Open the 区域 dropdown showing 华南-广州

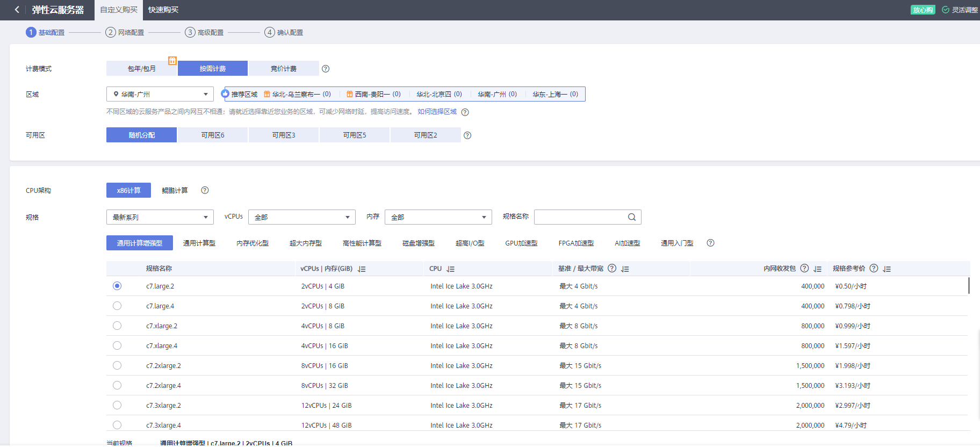(160, 95)
